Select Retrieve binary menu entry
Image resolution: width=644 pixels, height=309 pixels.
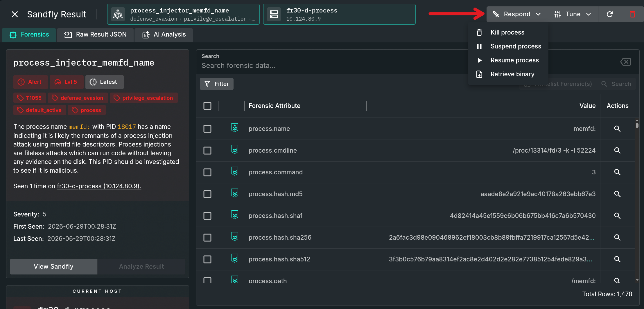pos(508,74)
